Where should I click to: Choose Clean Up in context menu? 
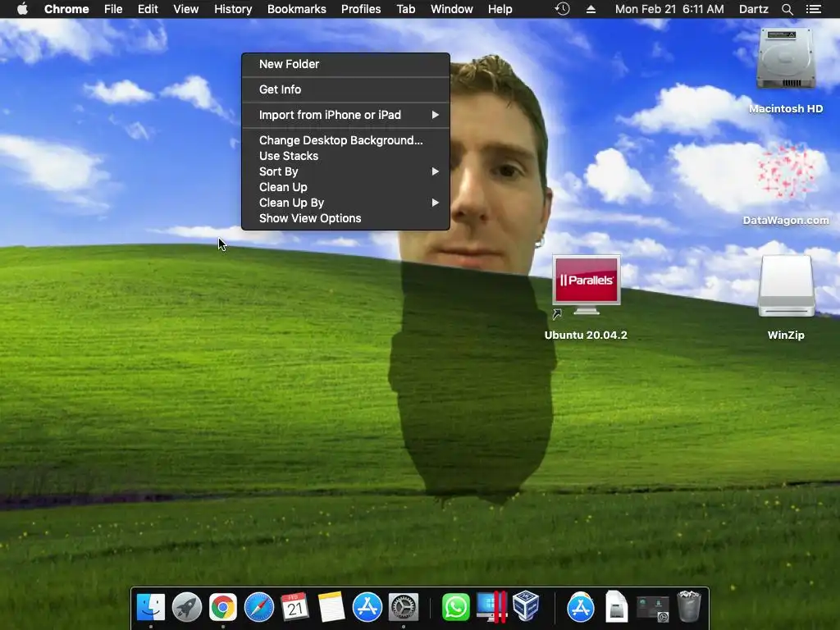click(x=345, y=187)
